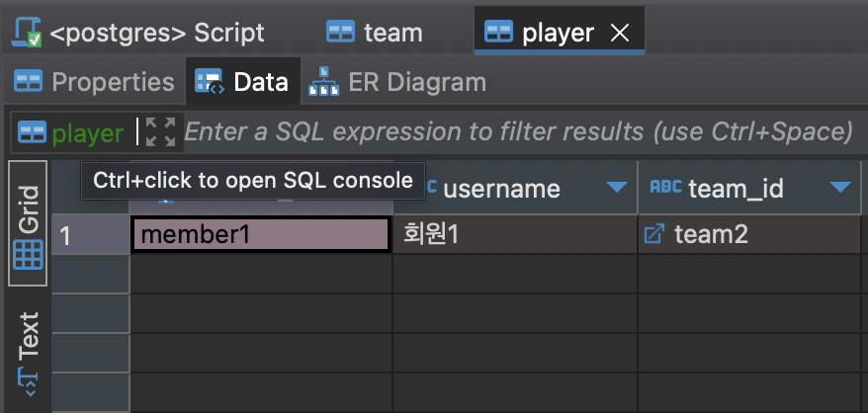868x413 pixels.
Task: Close the player tab
Action: pyautogui.click(x=620, y=34)
